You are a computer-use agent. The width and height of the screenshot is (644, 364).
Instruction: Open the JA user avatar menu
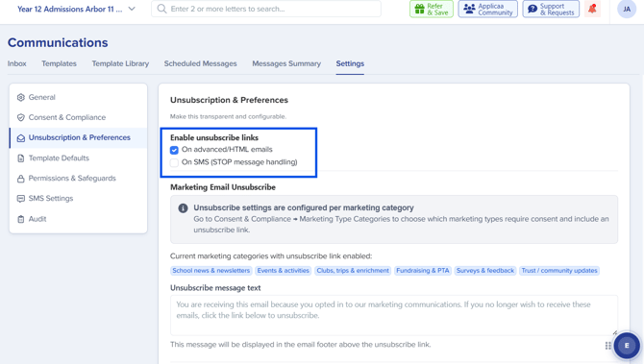627,9
